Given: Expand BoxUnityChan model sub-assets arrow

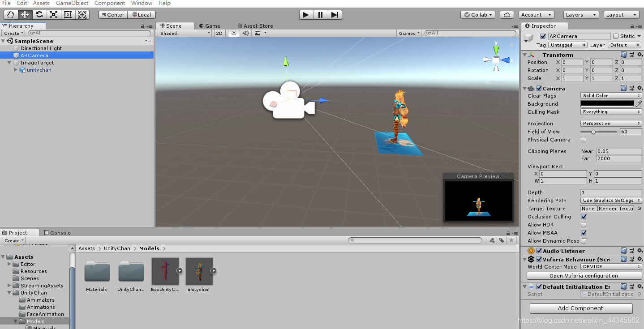Looking at the screenshot, I should click(179, 271).
